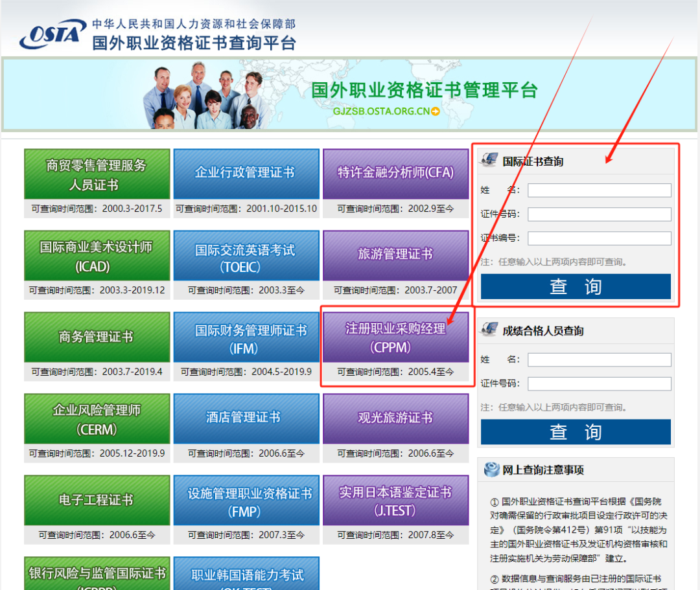700x590 pixels.
Task: Click text 可查询时间范围：2003.7-2019.4
Action: coord(97,372)
